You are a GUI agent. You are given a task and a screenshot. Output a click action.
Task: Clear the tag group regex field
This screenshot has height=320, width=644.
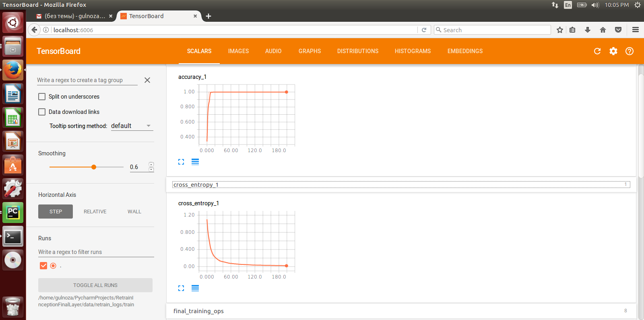click(147, 80)
